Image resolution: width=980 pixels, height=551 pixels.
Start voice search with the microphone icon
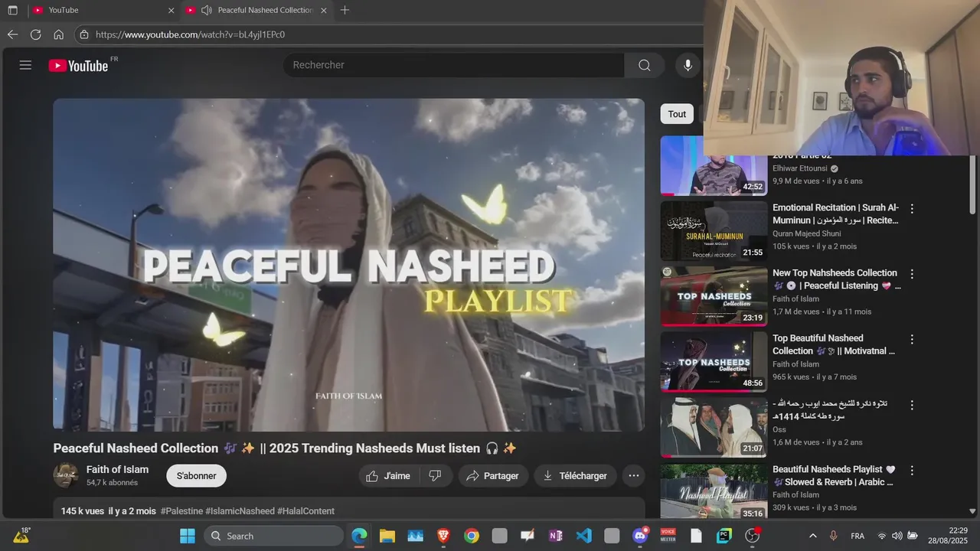pyautogui.click(x=688, y=65)
